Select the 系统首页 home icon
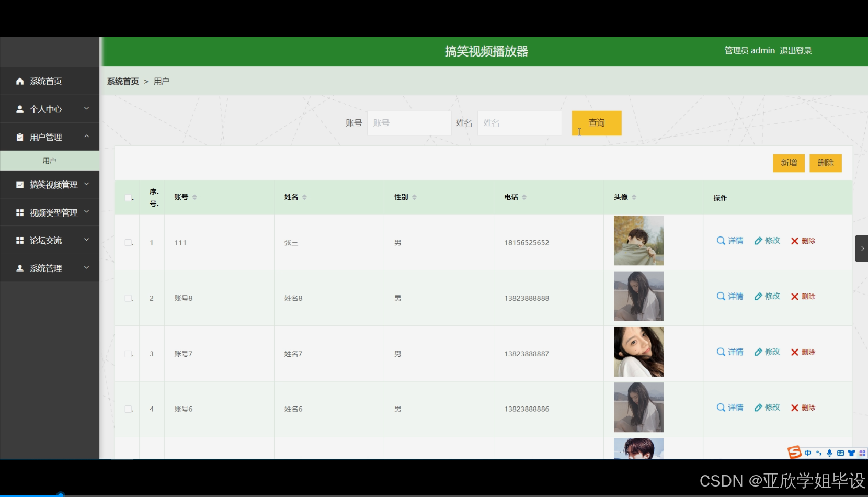Image resolution: width=868 pixels, height=497 pixels. pos(19,81)
